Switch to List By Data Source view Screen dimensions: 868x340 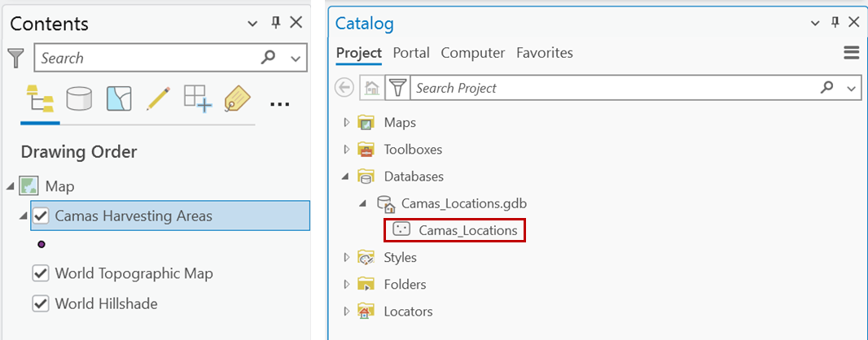click(x=79, y=99)
